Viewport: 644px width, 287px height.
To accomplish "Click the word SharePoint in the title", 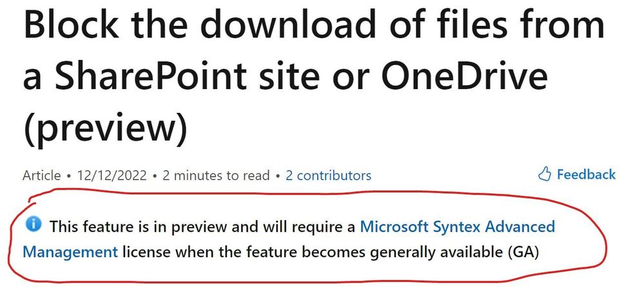I will pyautogui.click(x=150, y=75).
